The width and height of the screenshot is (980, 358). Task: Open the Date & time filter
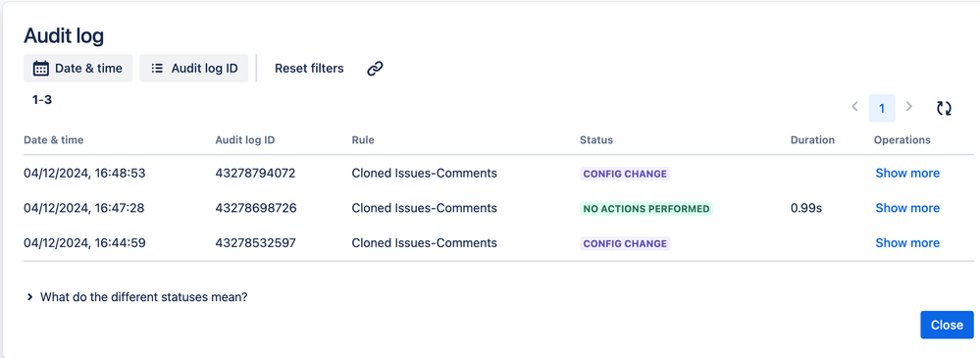tap(78, 68)
